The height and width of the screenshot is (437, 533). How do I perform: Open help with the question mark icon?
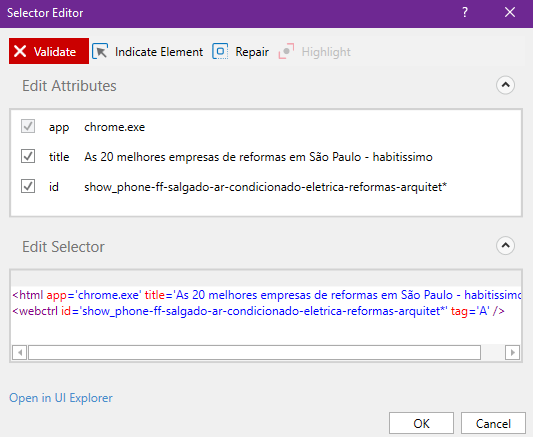point(465,13)
